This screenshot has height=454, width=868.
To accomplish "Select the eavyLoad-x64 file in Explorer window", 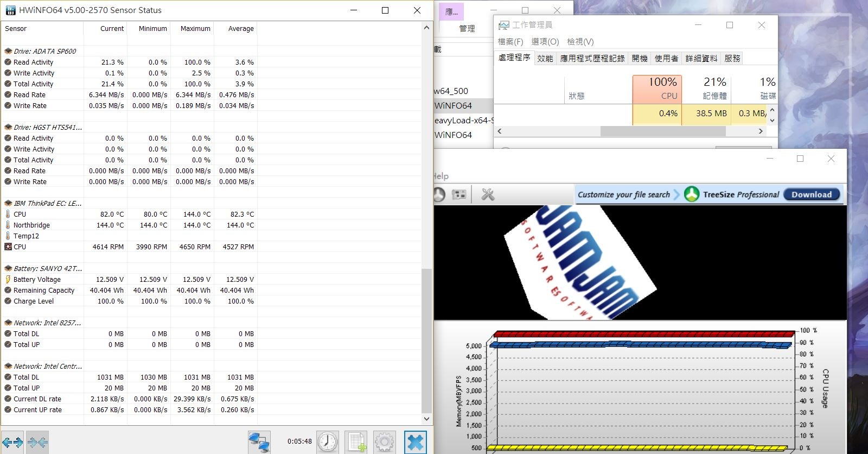I will point(464,121).
